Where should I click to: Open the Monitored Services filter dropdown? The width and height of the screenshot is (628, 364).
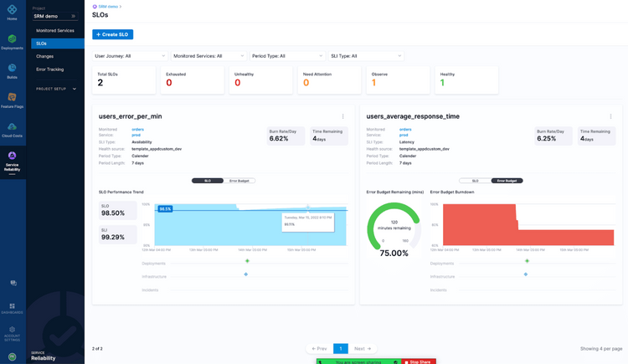(x=208, y=56)
